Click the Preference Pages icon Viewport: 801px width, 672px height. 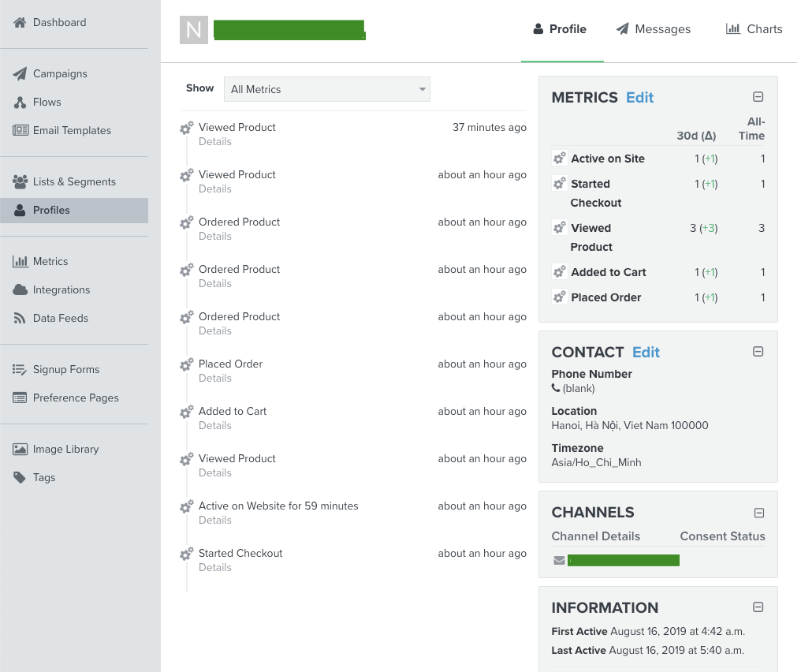pos(20,398)
